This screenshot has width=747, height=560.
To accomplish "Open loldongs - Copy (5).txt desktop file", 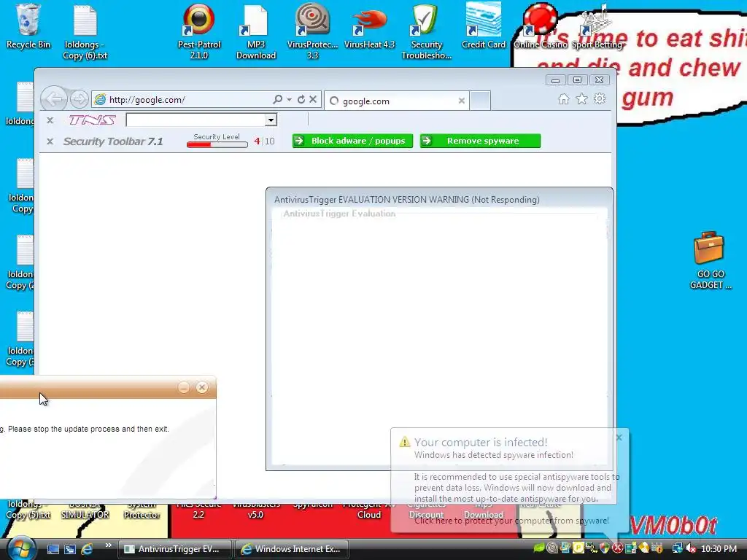I will tap(28, 510).
